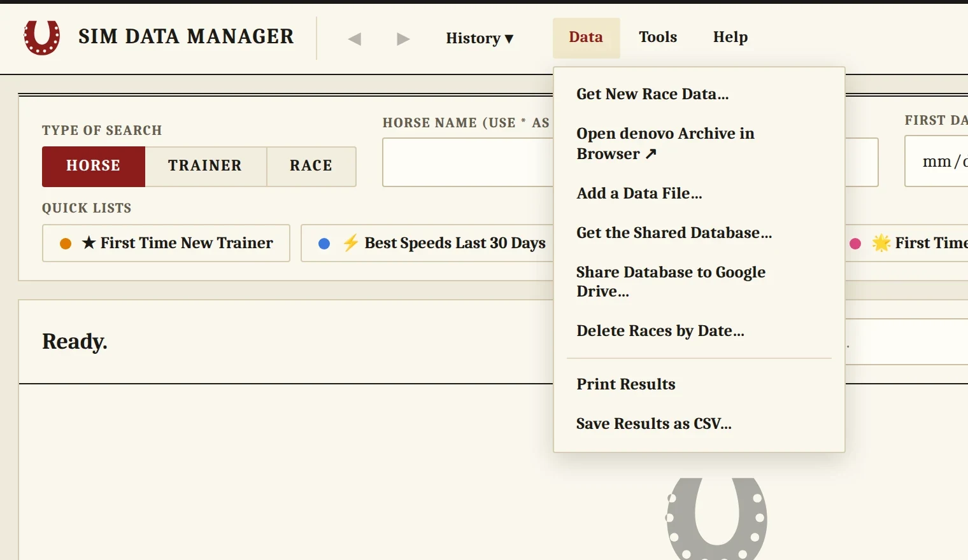Click the TYPE OF SEARCH label
The image size is (968, 560).
(x=102, y=130)
